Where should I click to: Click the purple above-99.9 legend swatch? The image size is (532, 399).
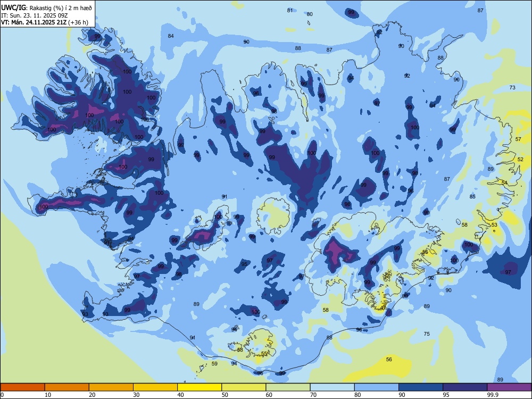[x=509, y=387]
